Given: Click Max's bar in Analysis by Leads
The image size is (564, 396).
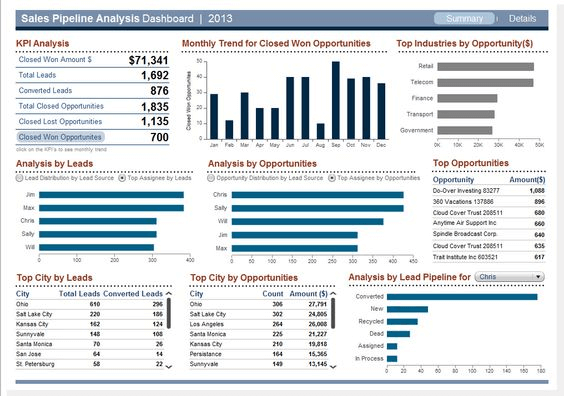Looking at the screenshot, I should (x=112, y=208).
